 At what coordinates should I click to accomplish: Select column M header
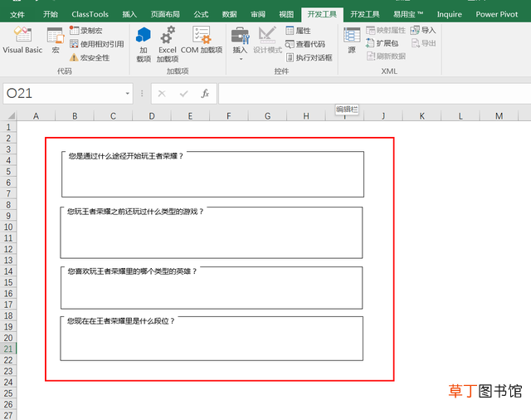tap(499, 116)
